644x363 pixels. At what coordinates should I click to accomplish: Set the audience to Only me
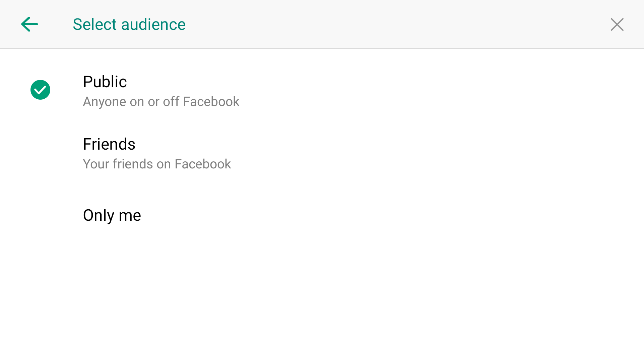(x=112, y=215)
